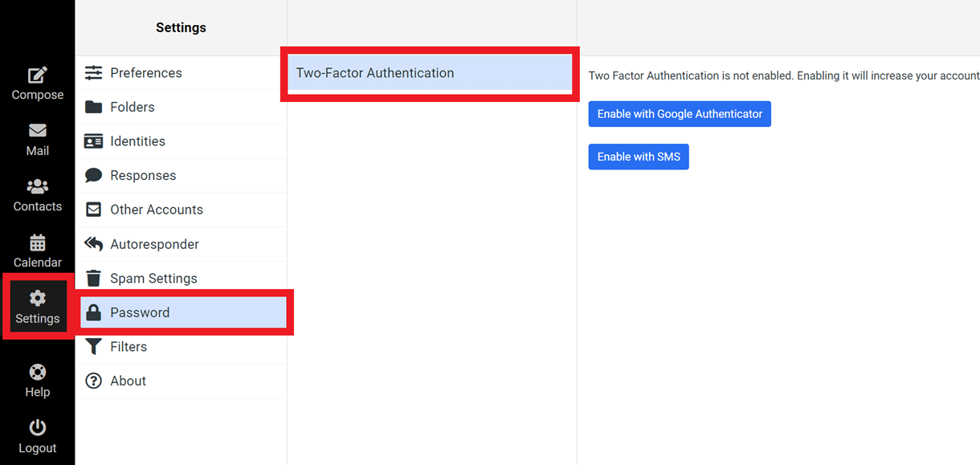Select Folders in the settings list

point(181,107)
